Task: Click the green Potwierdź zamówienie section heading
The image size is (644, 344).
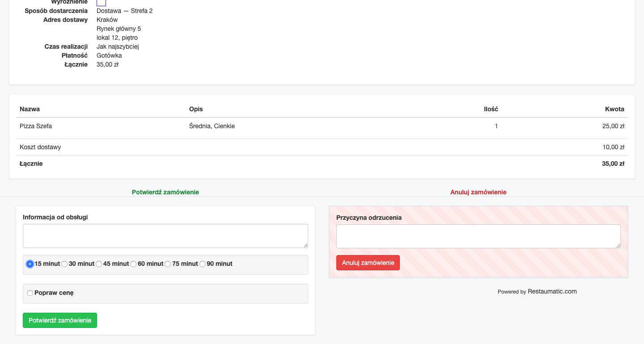Action: [165, 192]
